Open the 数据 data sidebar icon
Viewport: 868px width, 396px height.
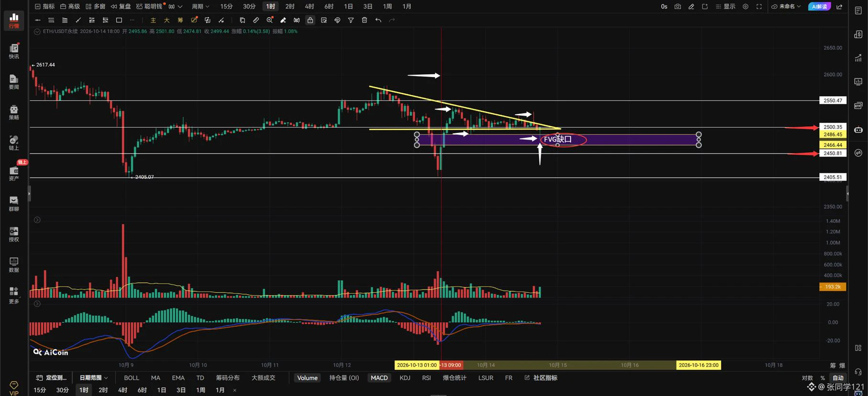14,264
